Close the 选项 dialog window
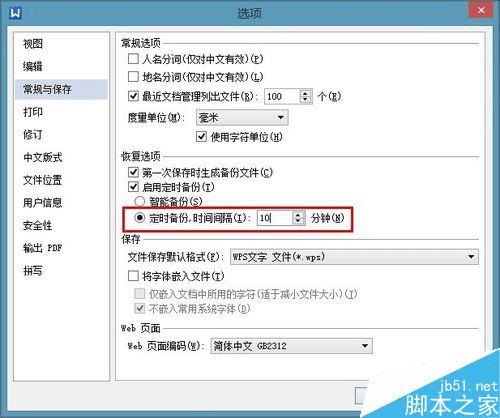Image resolution: width=500 pixels, height=418 pixels. click(481, 10)
